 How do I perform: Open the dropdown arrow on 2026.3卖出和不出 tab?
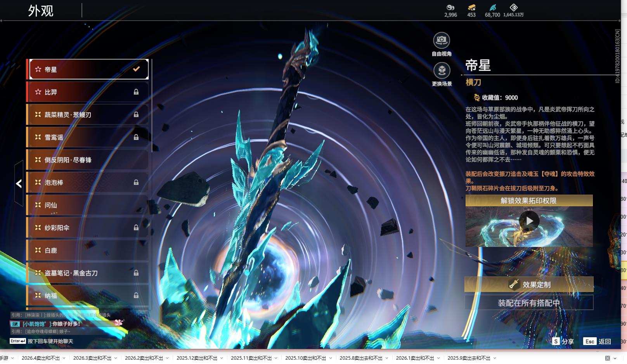[116, 358]
